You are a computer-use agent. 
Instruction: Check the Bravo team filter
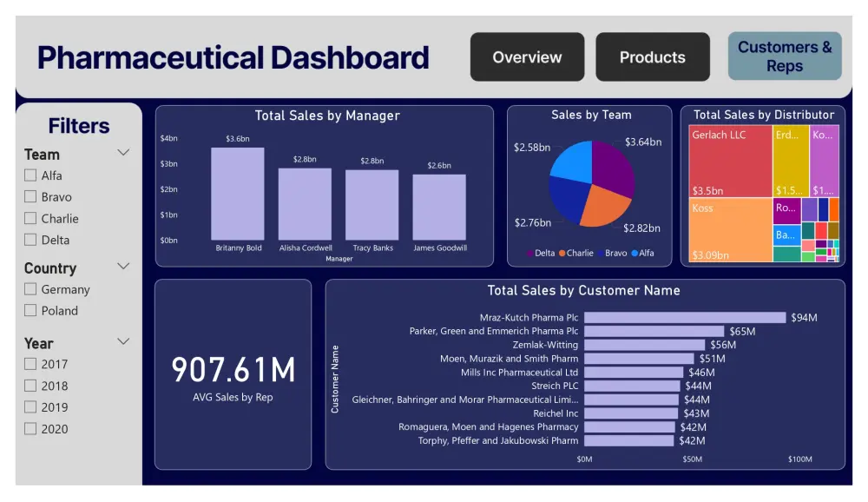tap(30, 196)
